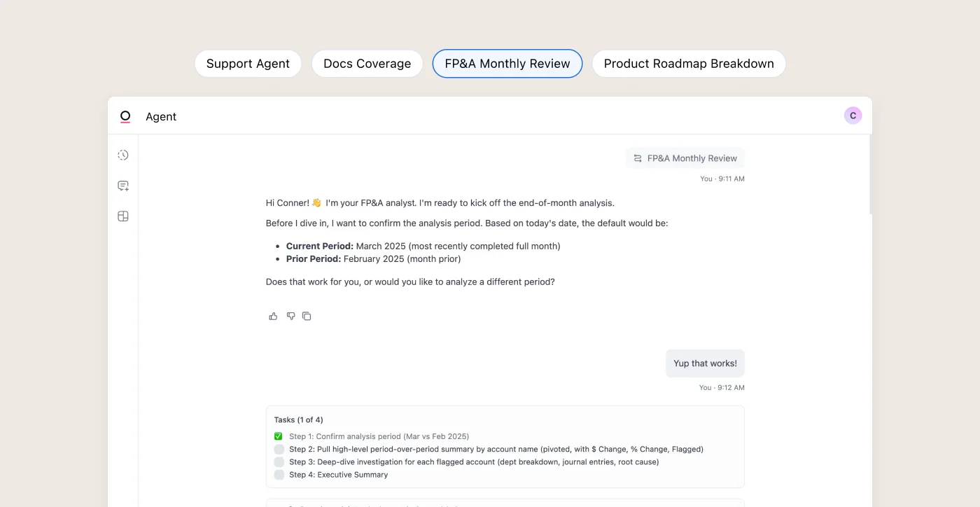
Task: Give thumbs down to the analyst reply
Action: coord(290,317)
